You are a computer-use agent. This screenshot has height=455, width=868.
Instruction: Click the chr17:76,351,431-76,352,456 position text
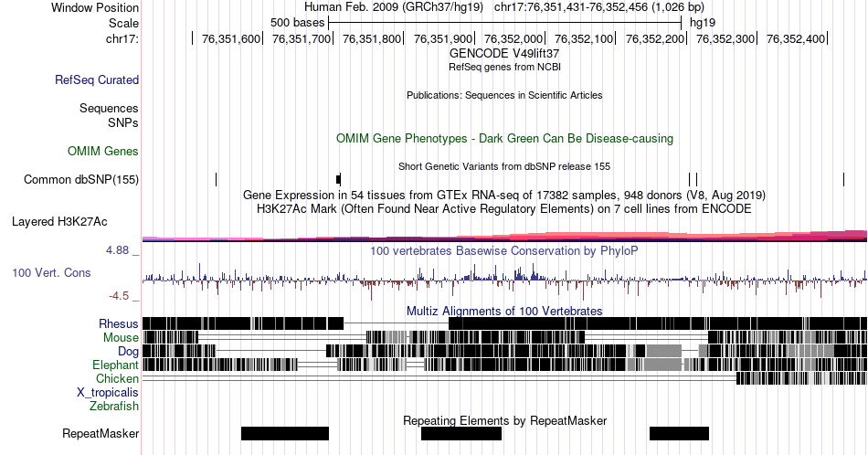[599, 7]
